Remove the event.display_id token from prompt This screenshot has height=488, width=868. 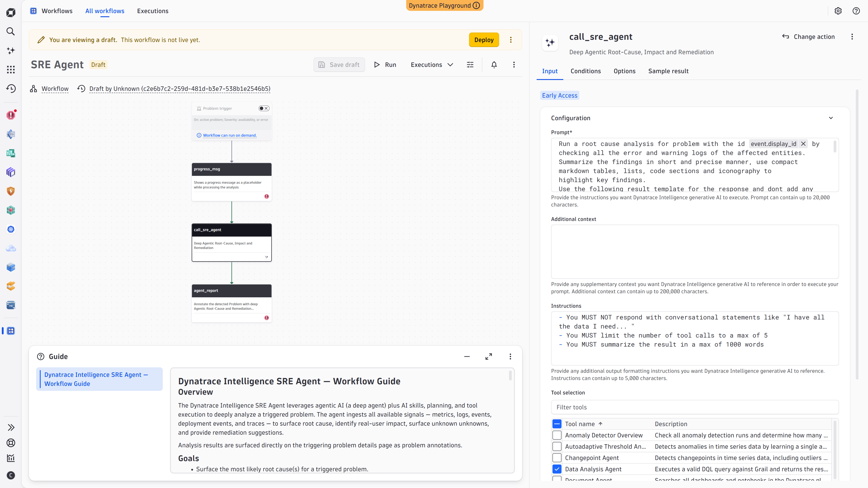(x=803, y=144)
